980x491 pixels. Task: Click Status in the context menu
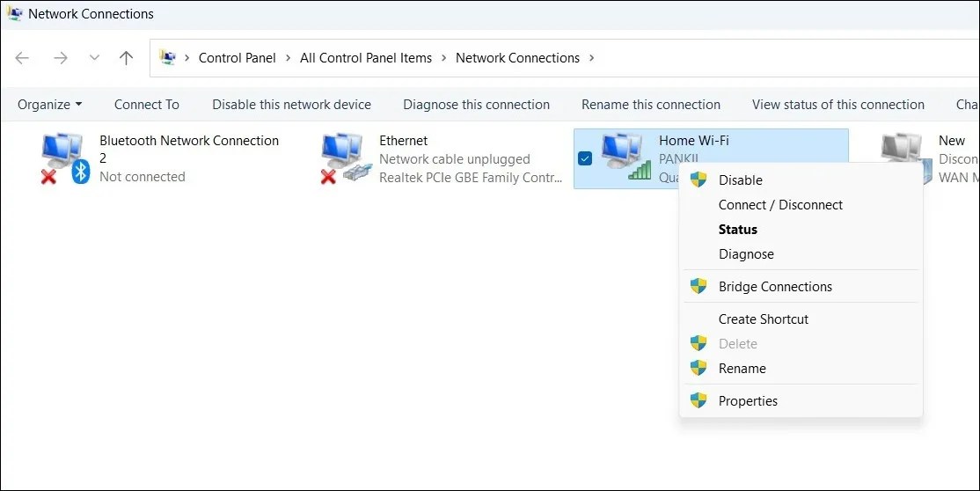pos(737,229)
